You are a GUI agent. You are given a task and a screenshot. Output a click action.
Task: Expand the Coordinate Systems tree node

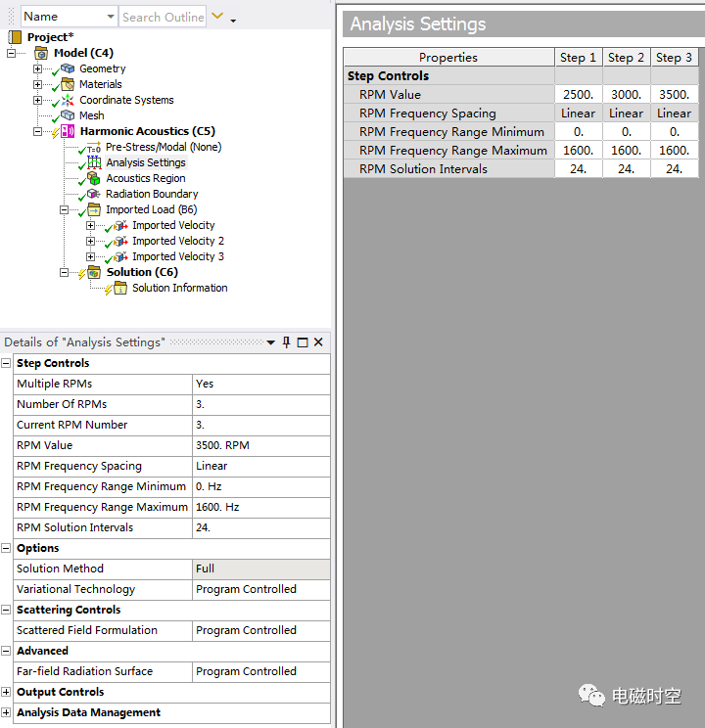pos(37,100)
